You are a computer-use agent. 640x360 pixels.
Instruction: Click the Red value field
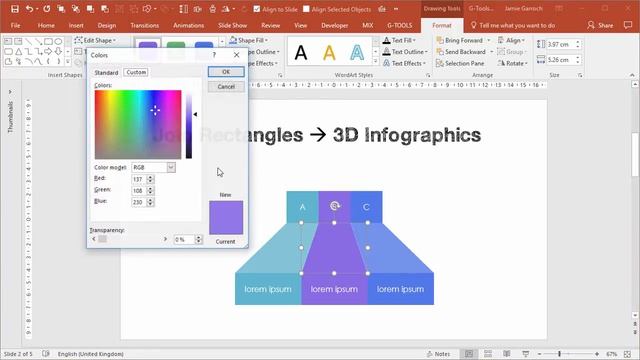click(138, 179)
